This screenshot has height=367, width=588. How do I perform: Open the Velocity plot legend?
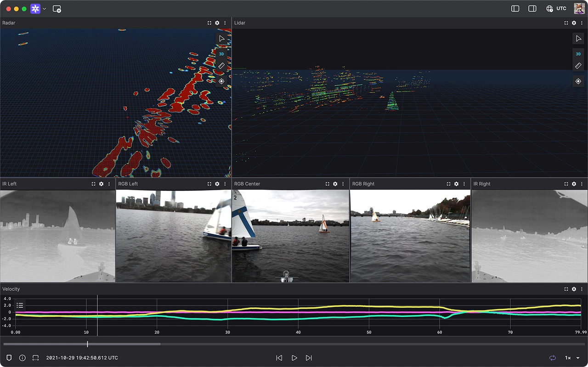pyautogui.click(x=20, y=305)
